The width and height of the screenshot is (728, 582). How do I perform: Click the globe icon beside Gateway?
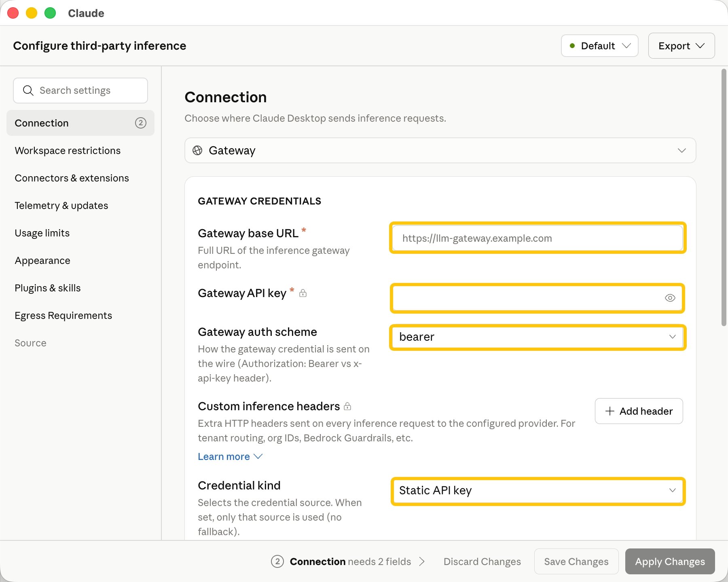pos(197,150)
